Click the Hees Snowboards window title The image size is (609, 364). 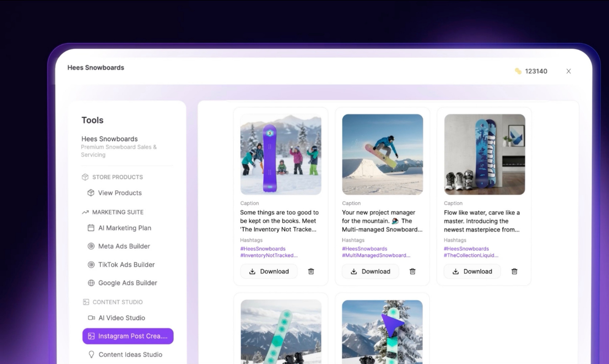(96, 68)
